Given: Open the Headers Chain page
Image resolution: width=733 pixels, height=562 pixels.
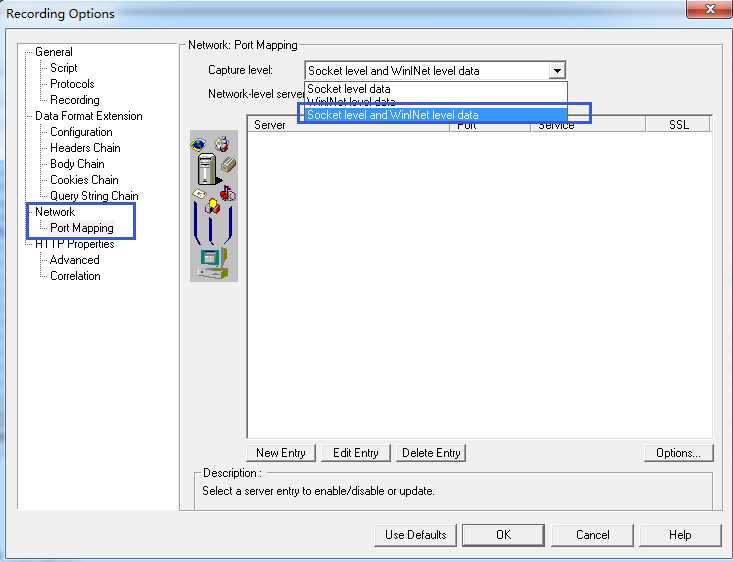Looking at the screenshot, I should point(85,148).
